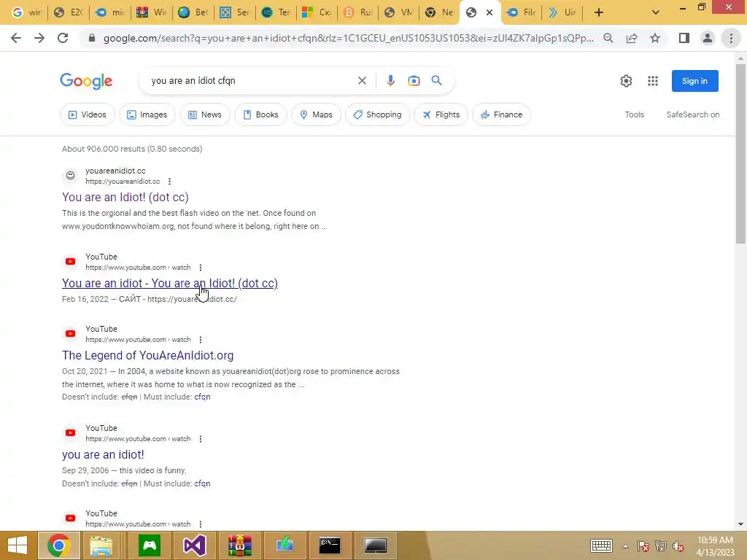Open the touch keyboard icon
This screenshot has width=747, height=560.
[601, 545]
